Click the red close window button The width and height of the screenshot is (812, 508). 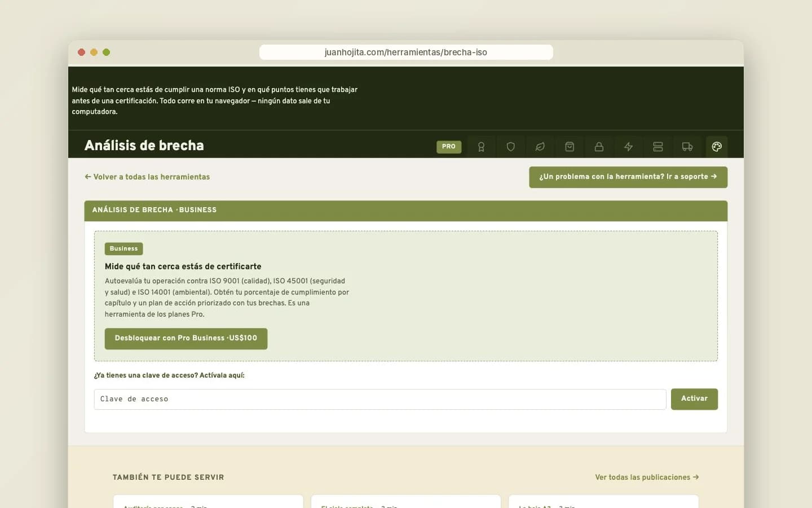[81, 52]
